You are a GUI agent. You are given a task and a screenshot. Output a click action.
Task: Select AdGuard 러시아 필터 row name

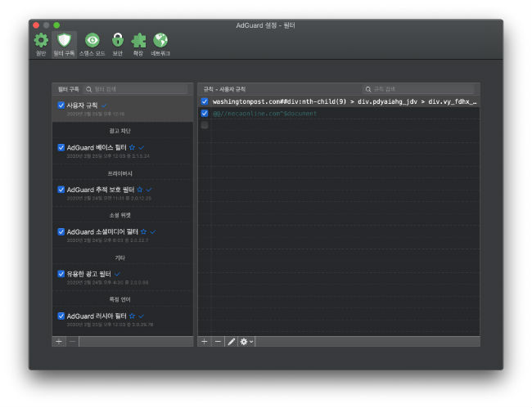[x=97, y=316]
